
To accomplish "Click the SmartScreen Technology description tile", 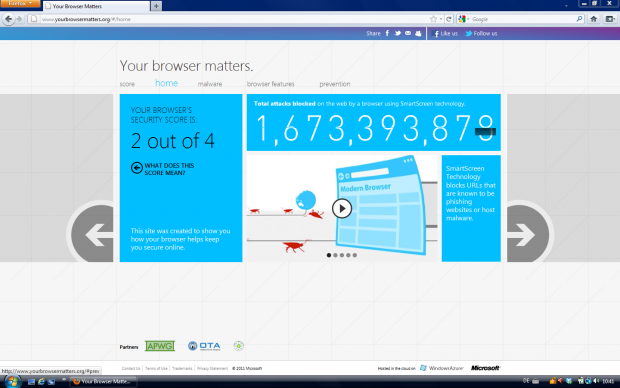I will pyautogui.click(x=471, y=208).
